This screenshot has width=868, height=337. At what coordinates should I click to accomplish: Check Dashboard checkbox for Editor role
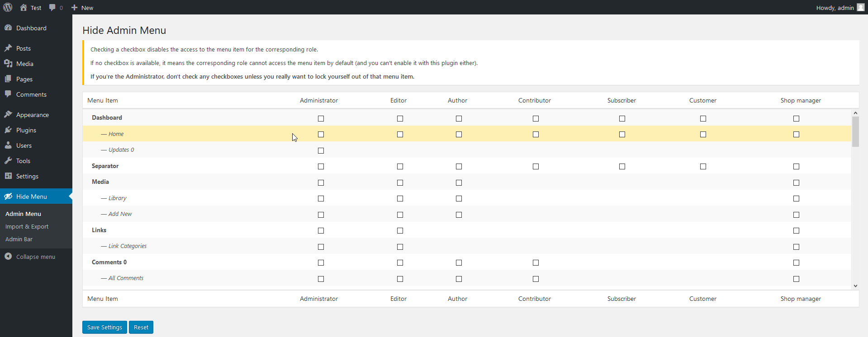point(400,118)
